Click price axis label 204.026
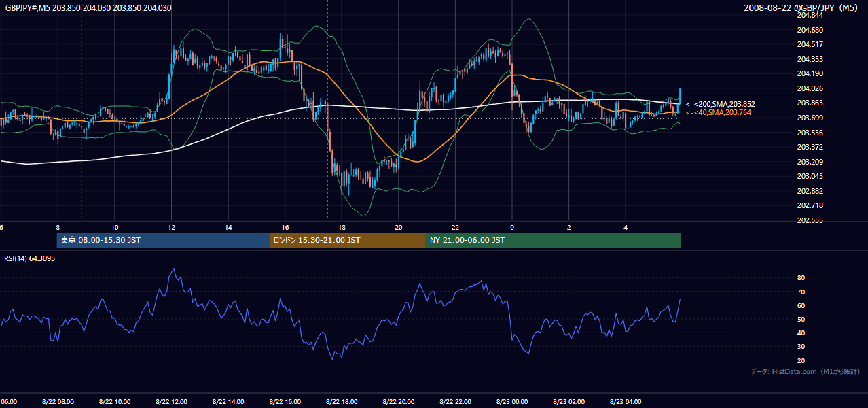This screenshot has height=408, width=868. coord(810,88)
